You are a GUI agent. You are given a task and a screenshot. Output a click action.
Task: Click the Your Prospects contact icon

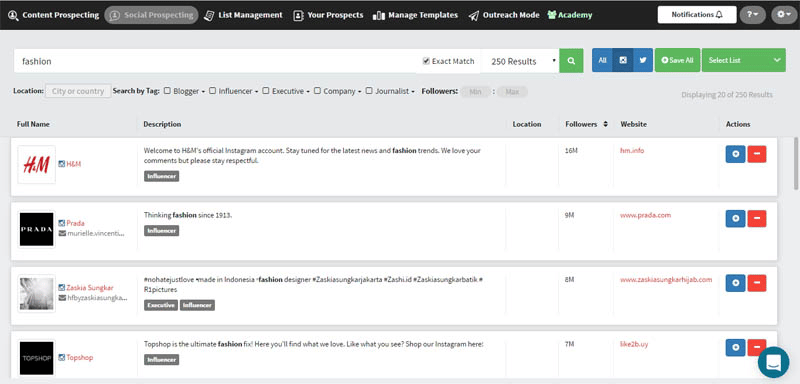298,15
